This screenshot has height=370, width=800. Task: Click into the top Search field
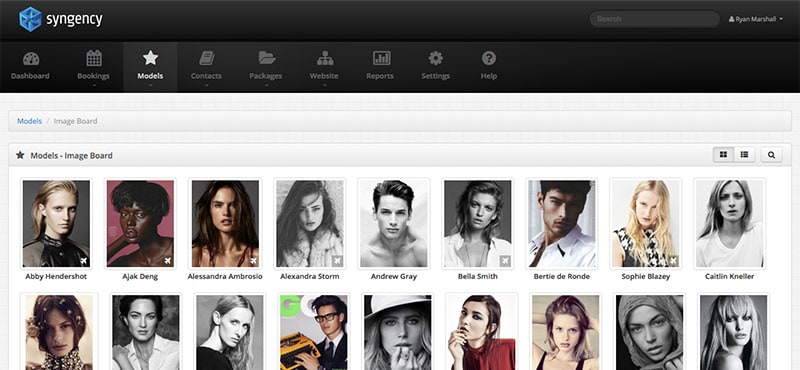coord(655,19)
